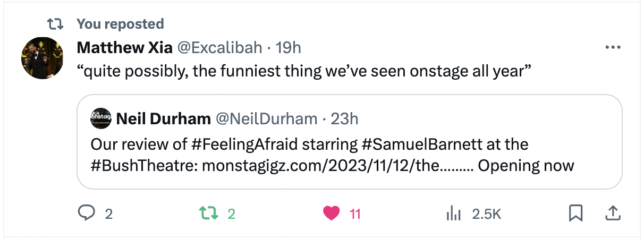Open Matthew Xia's profile picture
This screenshot has height=239, width=644.
click(x=42, y=58)
